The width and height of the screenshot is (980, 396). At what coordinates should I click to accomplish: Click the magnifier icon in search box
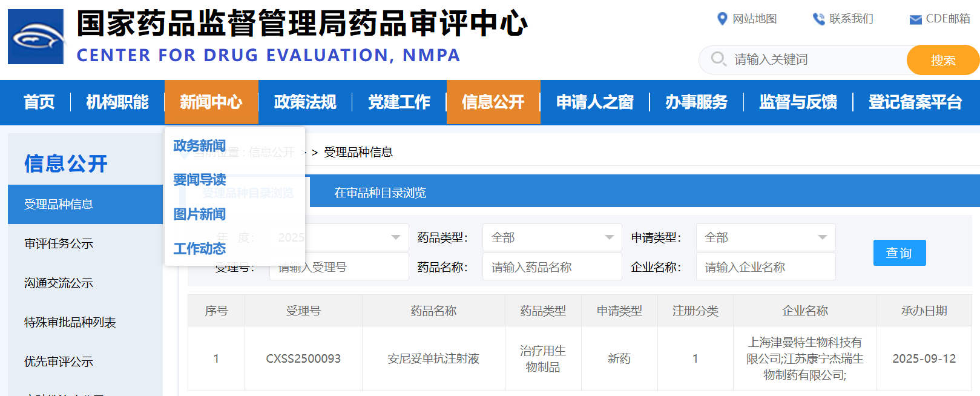(719, 59)
